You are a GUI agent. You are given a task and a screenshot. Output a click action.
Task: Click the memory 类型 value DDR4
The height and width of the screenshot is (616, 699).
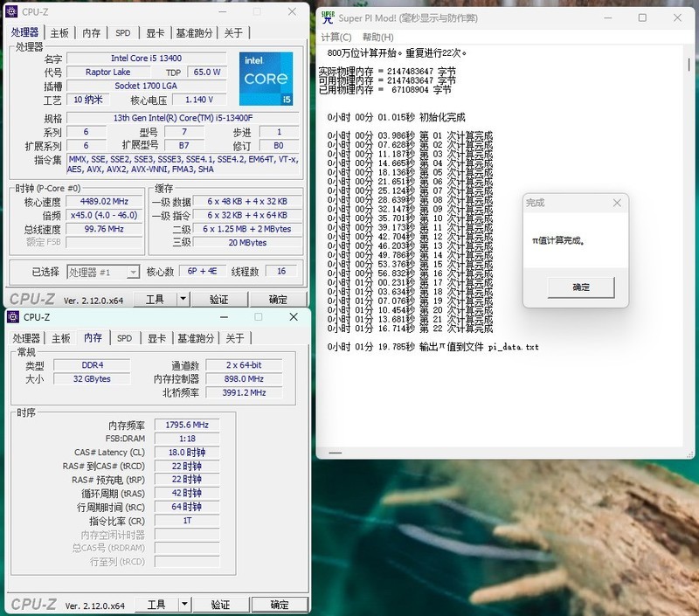pos(93,365)
